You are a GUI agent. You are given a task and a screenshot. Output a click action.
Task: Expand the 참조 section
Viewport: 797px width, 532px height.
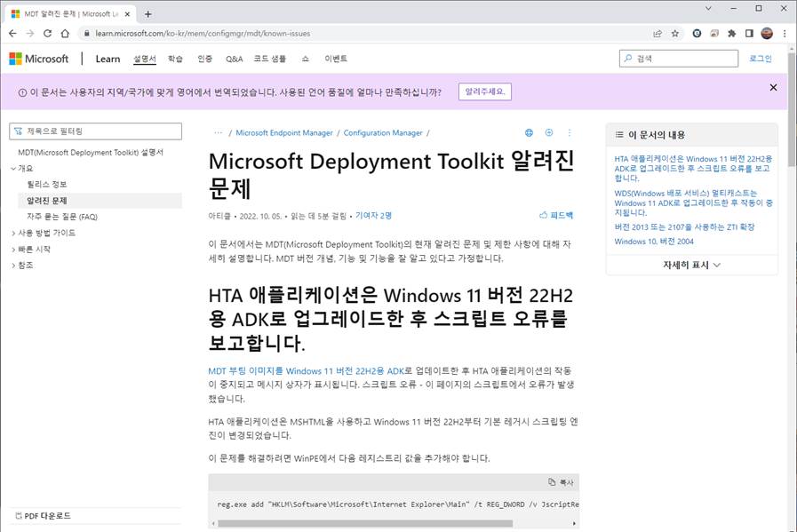[22, 266]
